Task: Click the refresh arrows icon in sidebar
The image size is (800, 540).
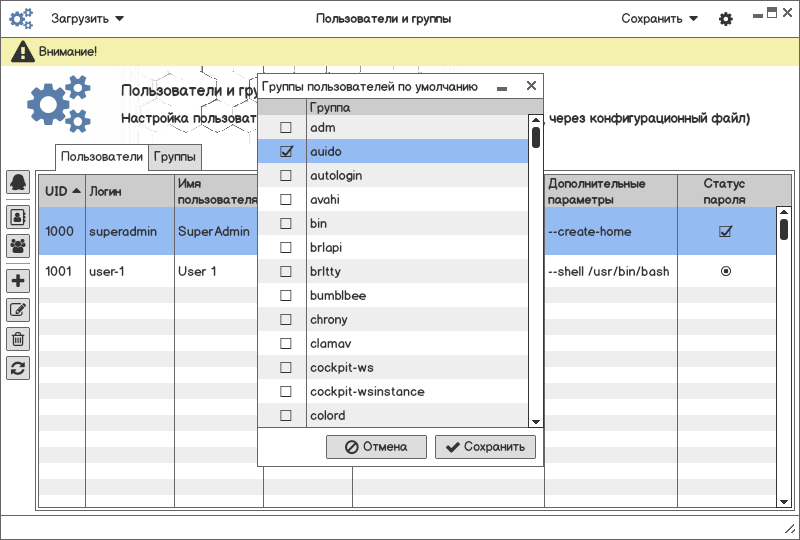Action: tap(18, 368)
